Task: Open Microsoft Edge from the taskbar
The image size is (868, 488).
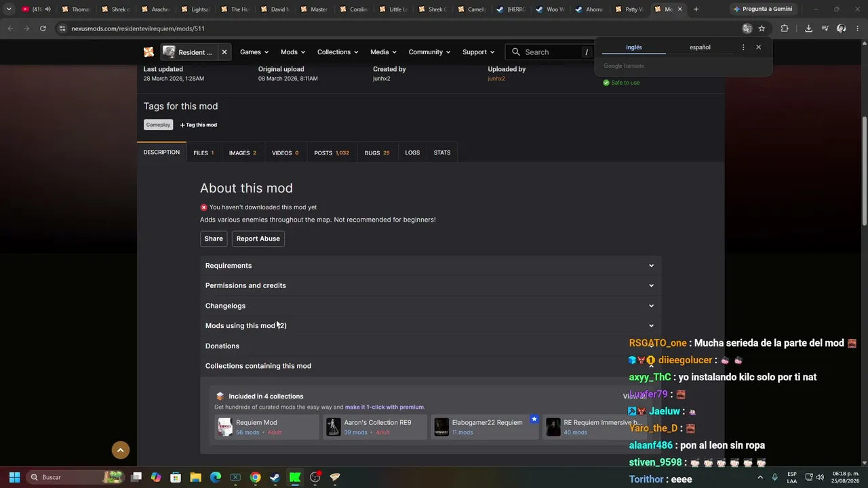Action: pyautogui.click(x=216, y=477)
